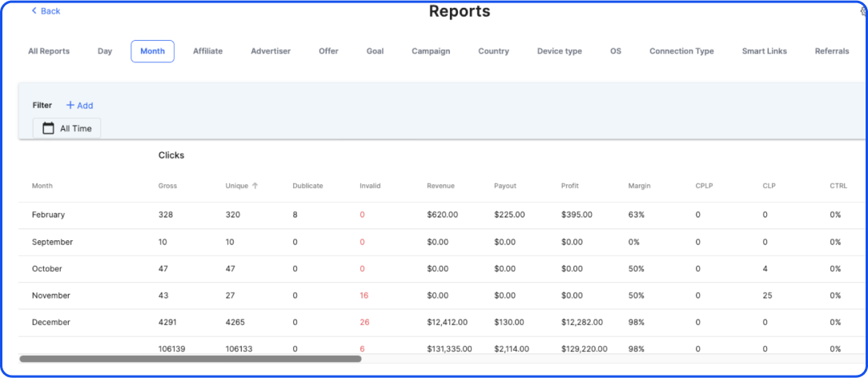
Task: Open the Country tab
Action: click(493, 51)
